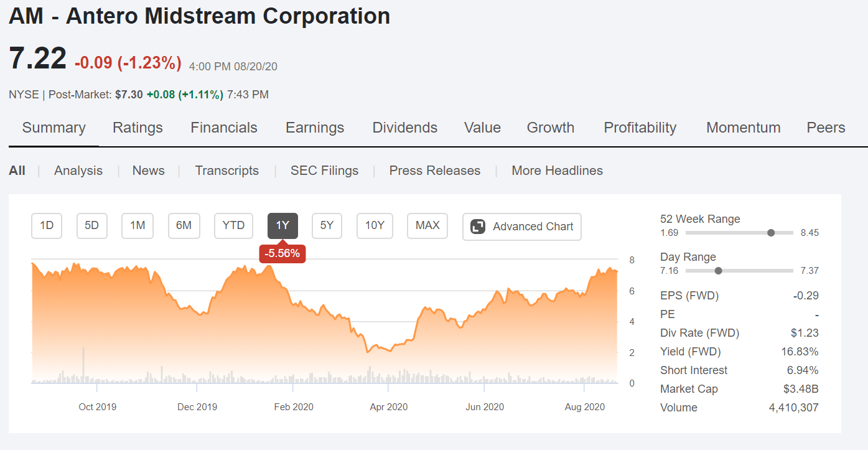868x450 pixels.
Task: Filter headlines by Transcripts
Action: tap(227, 171)
